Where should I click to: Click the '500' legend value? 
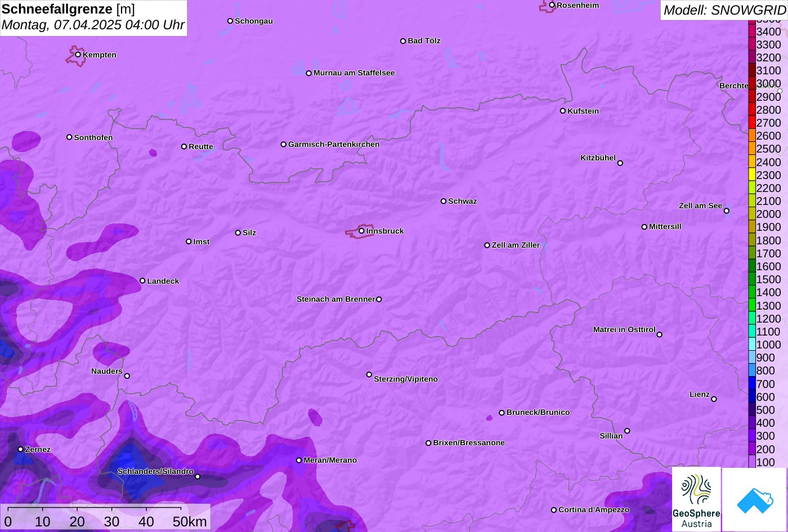point(765,410)
